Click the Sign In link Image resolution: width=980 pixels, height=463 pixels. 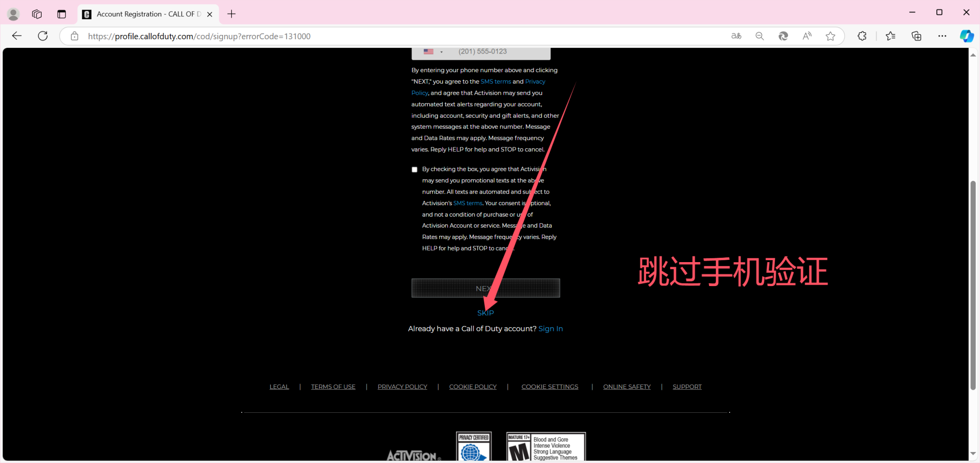pyautogui.click(x=550, y=329)
